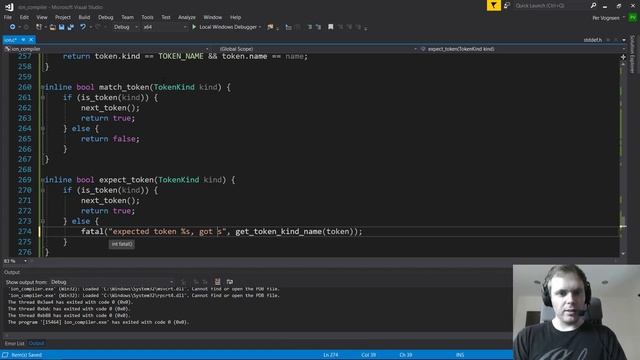Click the New Project toolbar icon

pyautogui.click(x=39, y=27)
